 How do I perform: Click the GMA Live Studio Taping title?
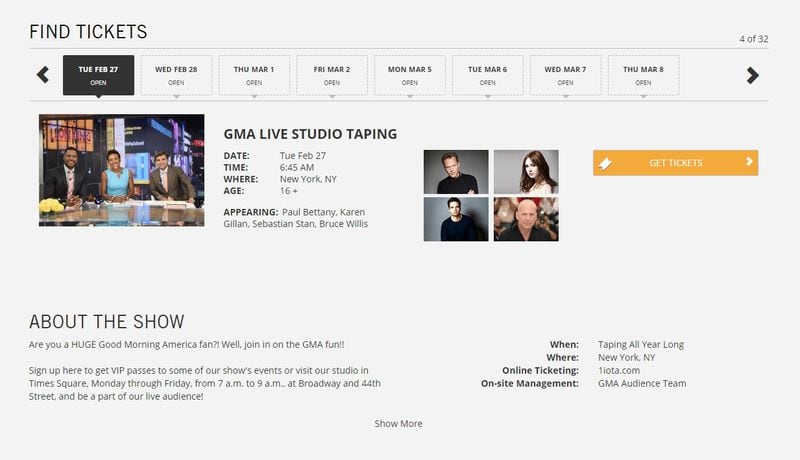310,134
